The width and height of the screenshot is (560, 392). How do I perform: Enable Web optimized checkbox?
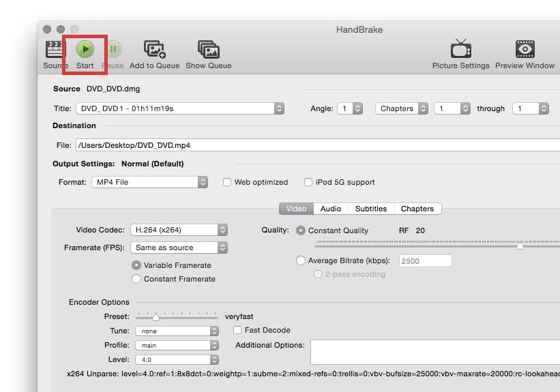pyautogui.click(x=226, y=182)
